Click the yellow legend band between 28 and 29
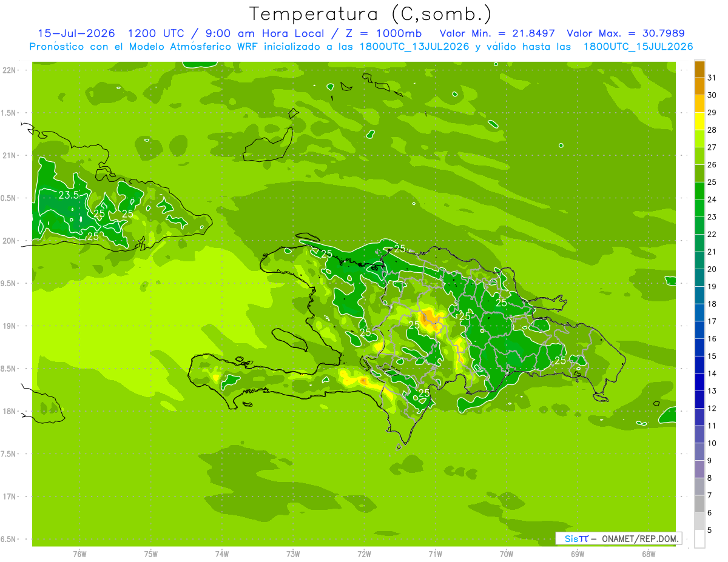728x562 pixels. point(699,121)
